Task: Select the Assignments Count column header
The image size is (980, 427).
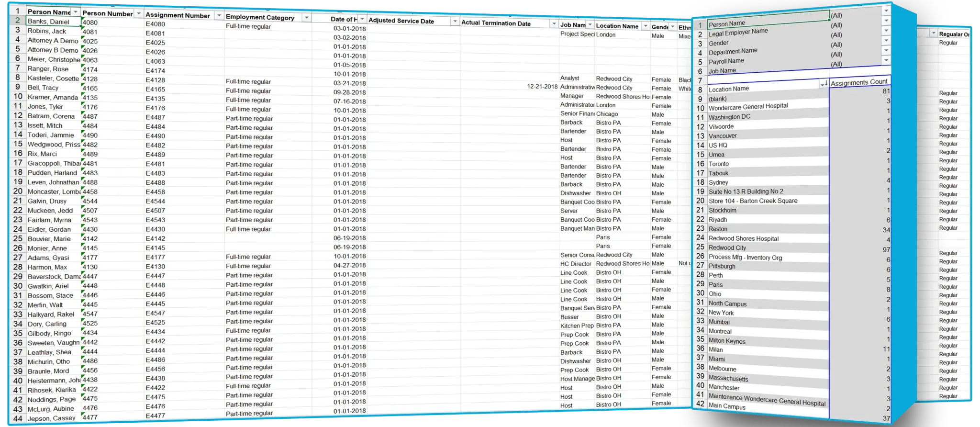Action: point(859,83)
